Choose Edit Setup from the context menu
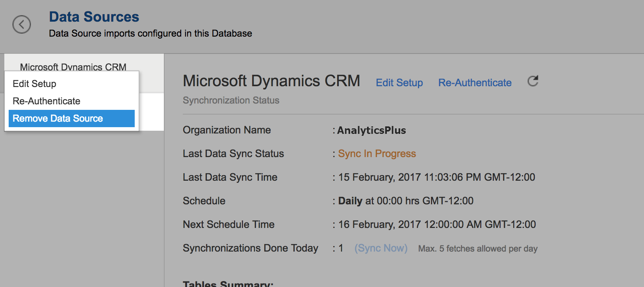This screenshot has width=644, height=287. tap(35, 84)
